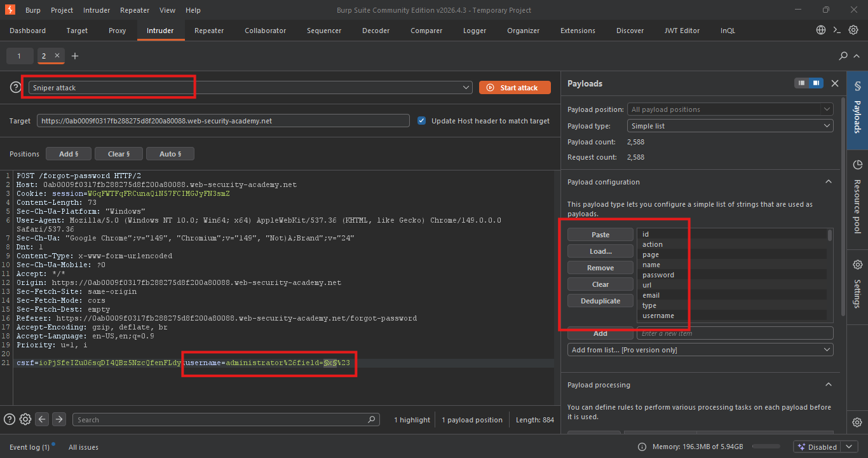Open the Payload position dropdown
Viewport: 868px width, 458px height.
pos(730,109)
